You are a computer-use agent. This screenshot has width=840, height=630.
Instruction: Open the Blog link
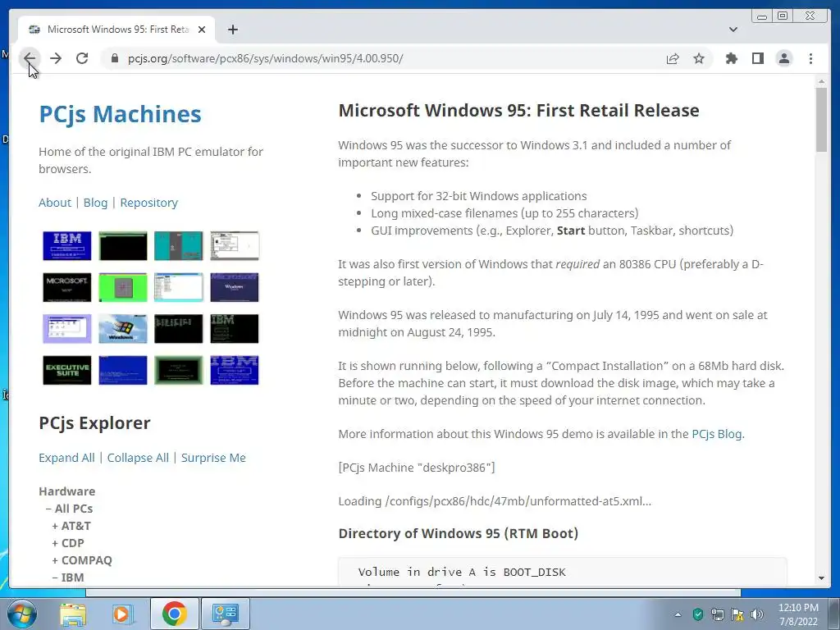pyautogui.click(x=95, y=203)
